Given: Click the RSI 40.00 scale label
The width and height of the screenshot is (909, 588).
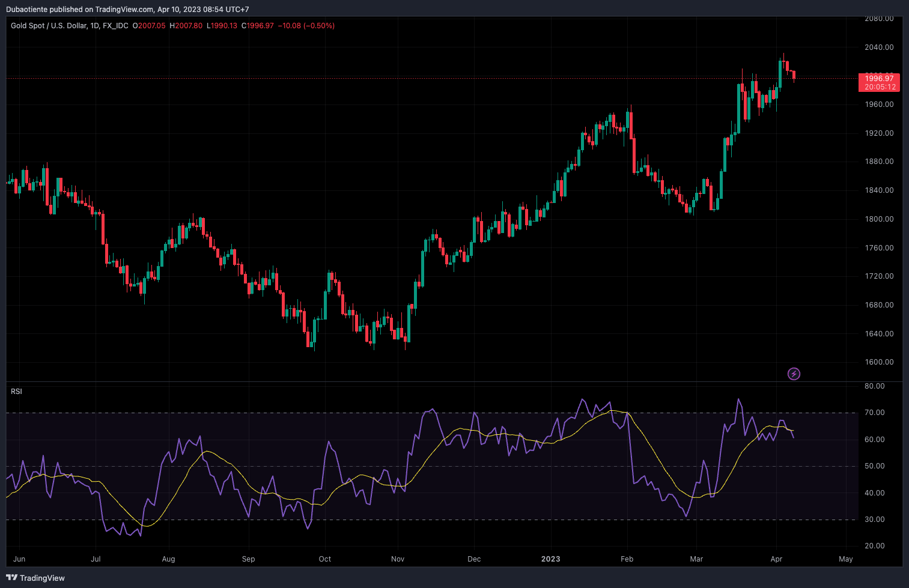Looking at the screenshot, I should (x=875, y=493).
